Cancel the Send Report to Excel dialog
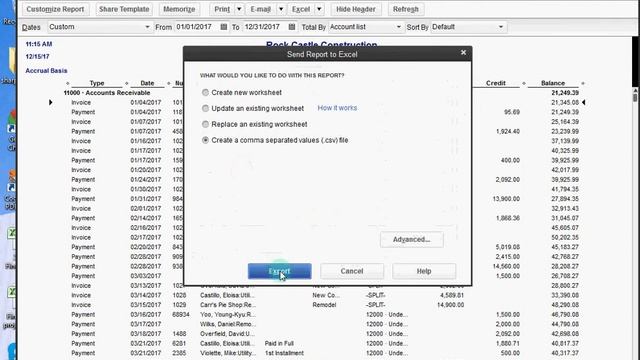 [352, 271]
